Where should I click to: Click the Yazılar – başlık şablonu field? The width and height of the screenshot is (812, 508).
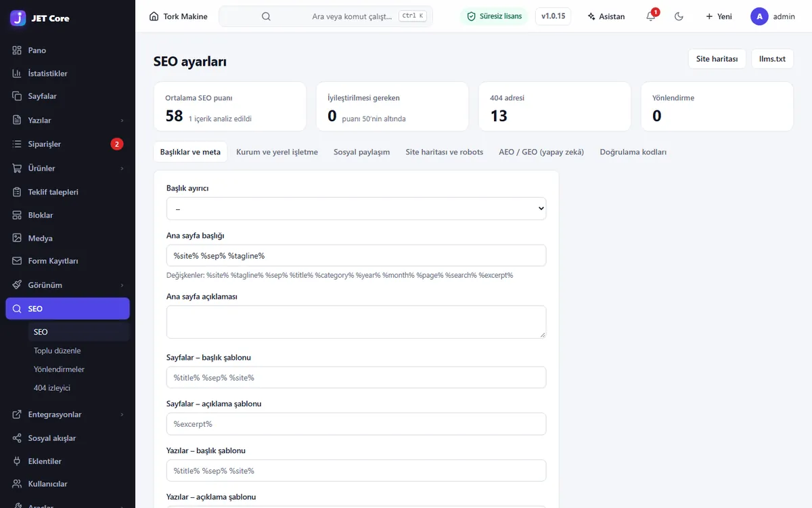pyautogui.click(x=356, y=471)
